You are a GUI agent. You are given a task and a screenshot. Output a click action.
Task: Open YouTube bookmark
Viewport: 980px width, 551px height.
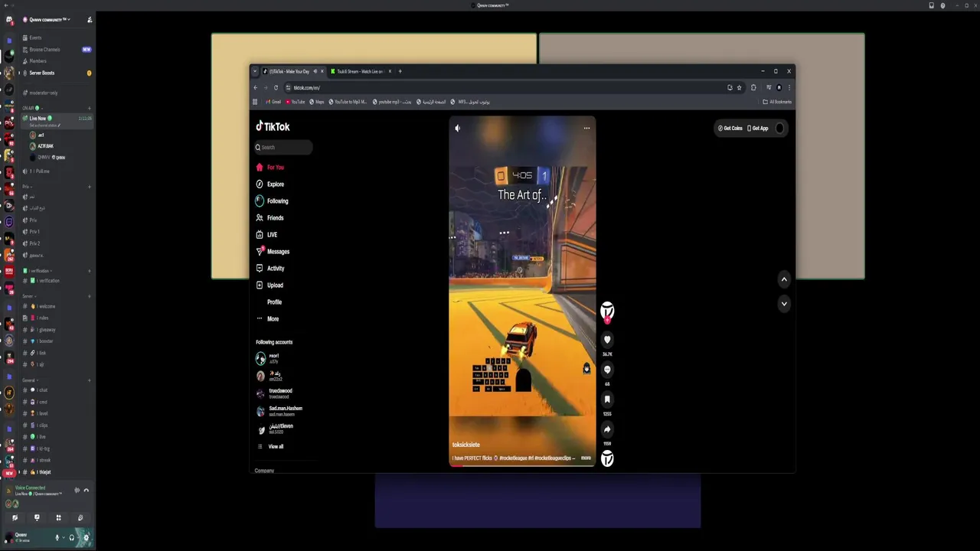coord(295,102)
